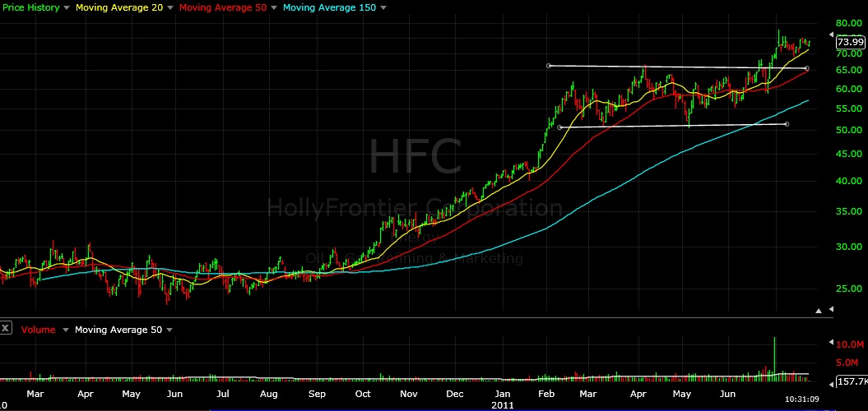Click the 50.00 price axis label
The image size is (868, 411).
(x=850, y=130)
